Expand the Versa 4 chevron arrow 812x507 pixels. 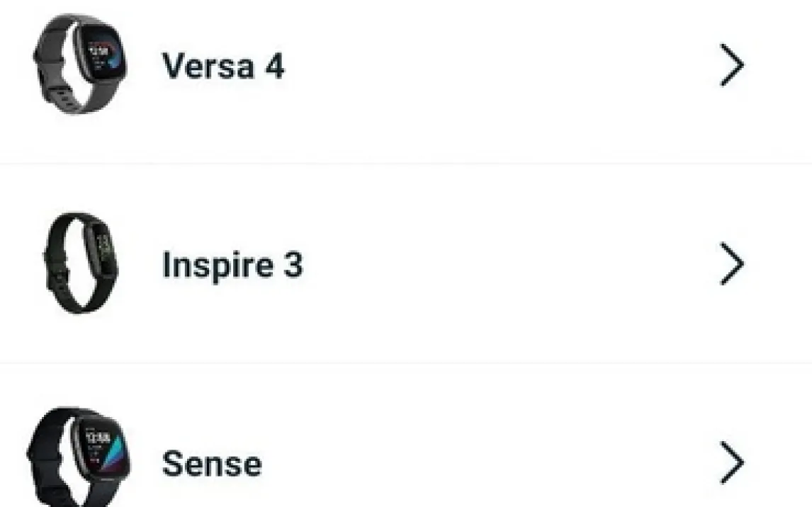coord(732,66)
